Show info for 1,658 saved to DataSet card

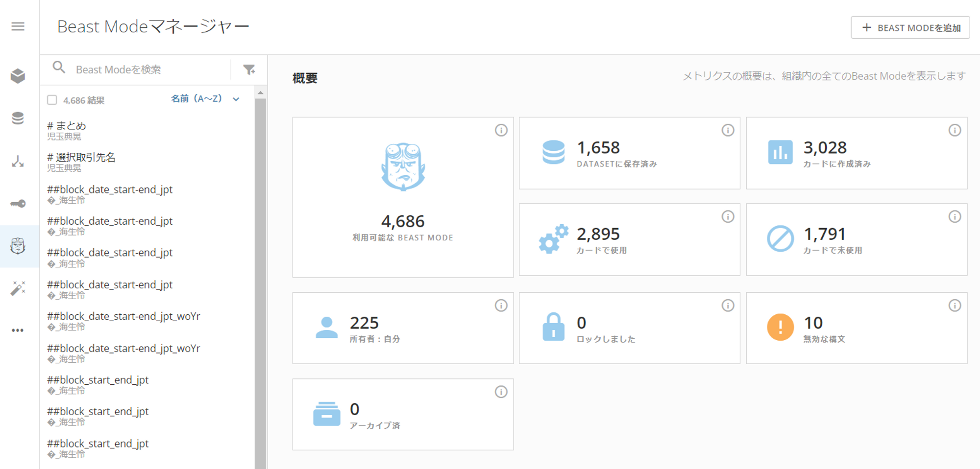coord(728,130)
